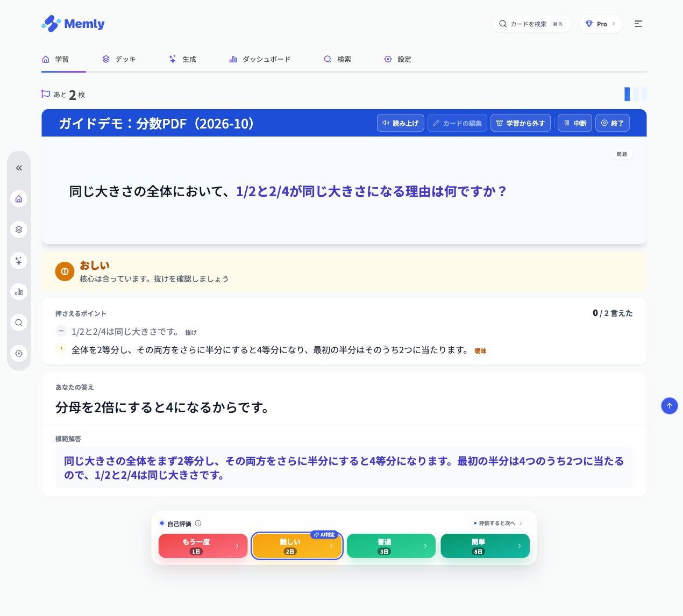Click the カードの編集 button
683x616 pixels.
click(x=458, y=123)
